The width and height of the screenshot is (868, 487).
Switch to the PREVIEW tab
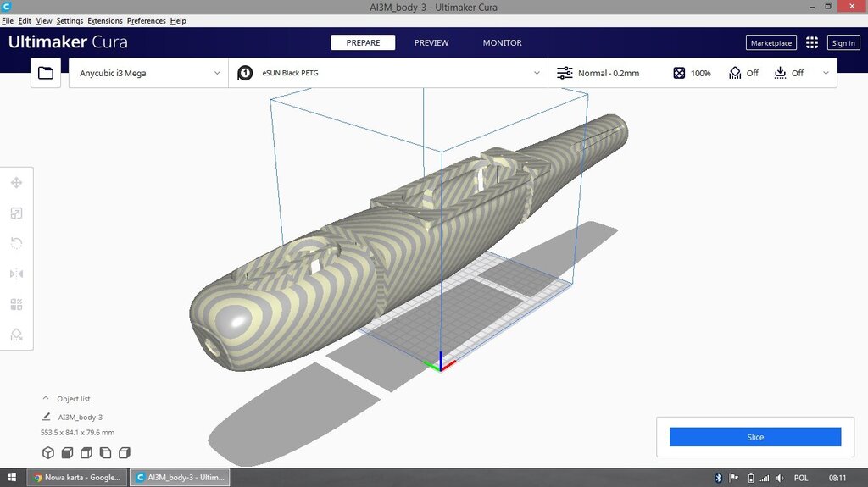[x=431, y=43]
